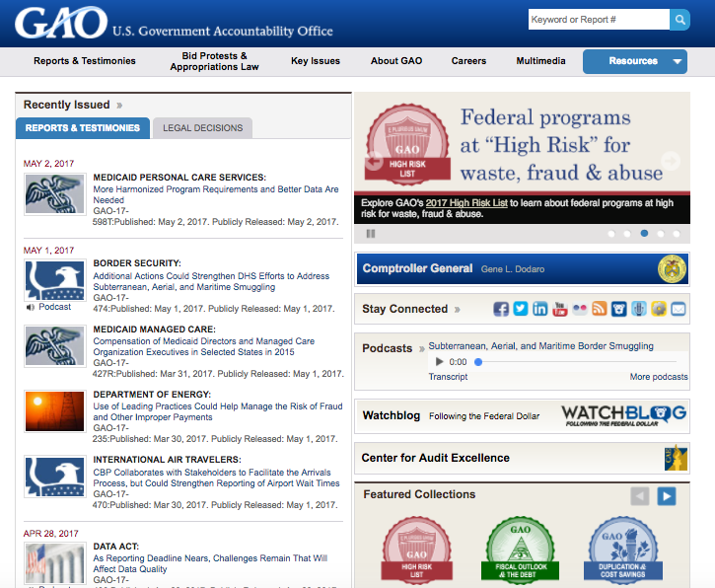Select second carousel dot indicator
Viewport: 715px width, 588px height.
[x=627, y=234]
